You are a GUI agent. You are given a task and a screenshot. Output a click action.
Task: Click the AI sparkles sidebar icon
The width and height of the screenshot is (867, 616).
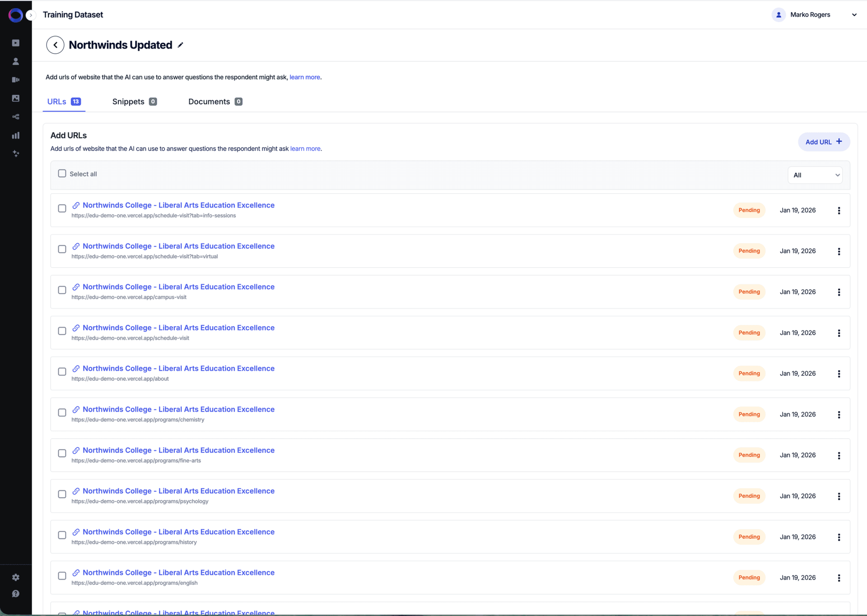[x=16, y=154]
